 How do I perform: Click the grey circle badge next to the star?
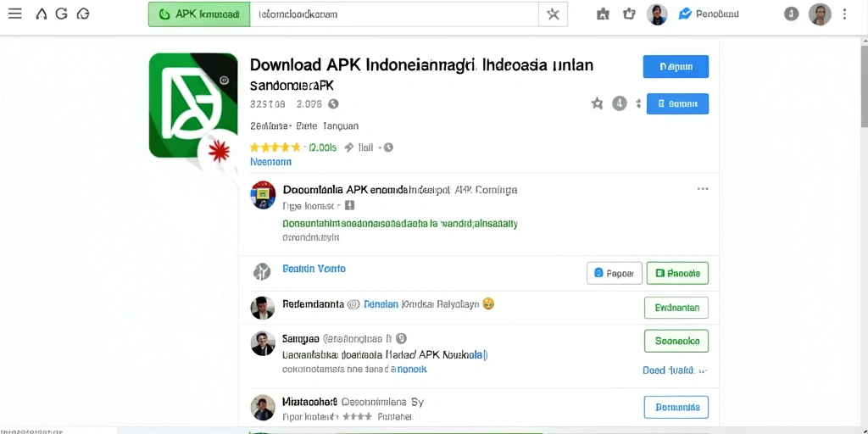(x=620, y=103)
